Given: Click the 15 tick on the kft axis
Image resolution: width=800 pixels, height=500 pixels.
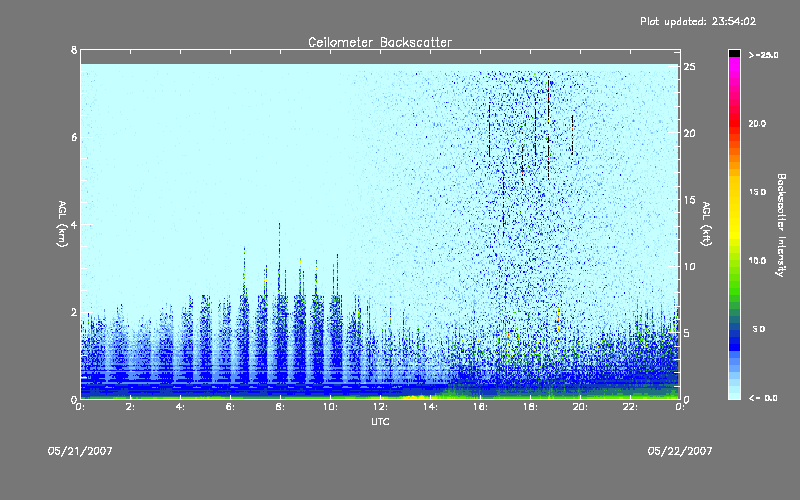Looking at the screenshot, I should click(x=690, y=200).
